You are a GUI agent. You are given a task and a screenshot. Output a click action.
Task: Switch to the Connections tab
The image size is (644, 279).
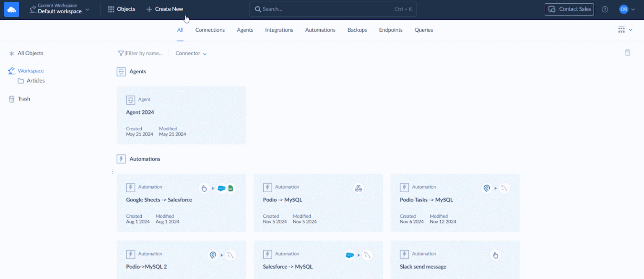coord(210,30)
